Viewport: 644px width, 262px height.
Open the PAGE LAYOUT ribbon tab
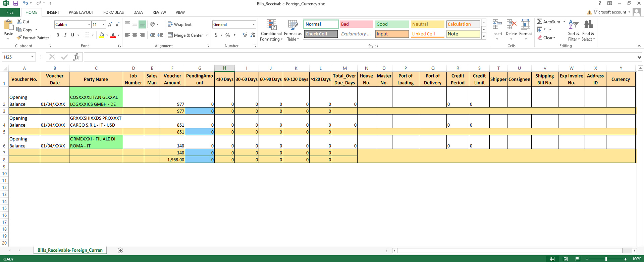[81, 12]
